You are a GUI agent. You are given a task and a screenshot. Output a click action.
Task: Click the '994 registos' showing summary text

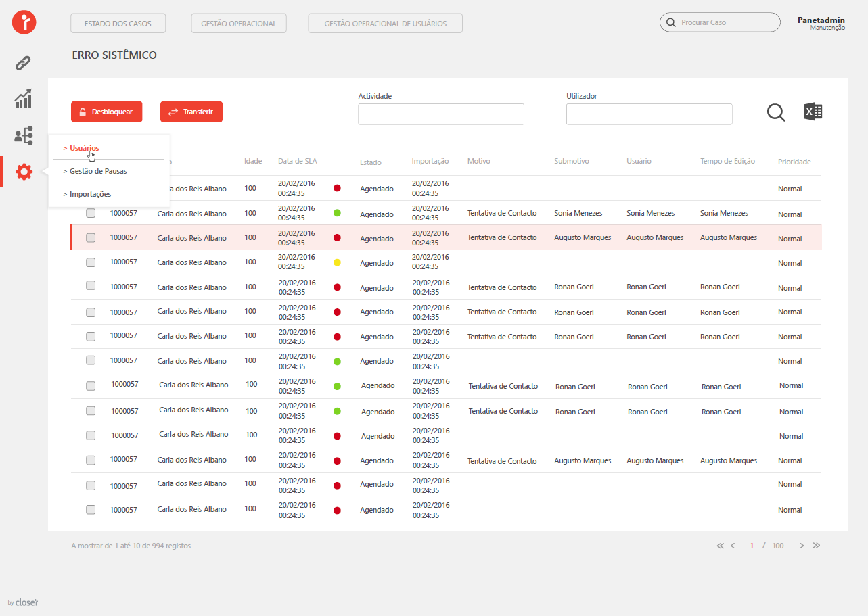[x=131, y=546]
